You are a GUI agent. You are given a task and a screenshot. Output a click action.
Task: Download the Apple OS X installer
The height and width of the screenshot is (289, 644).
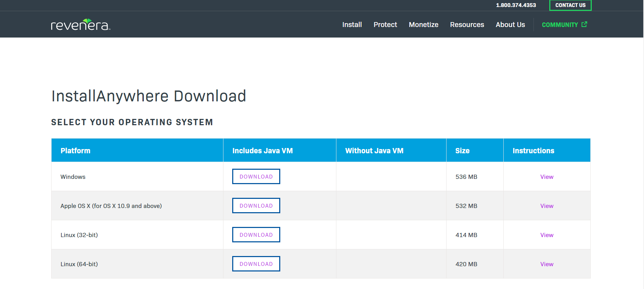click(256, 206)
